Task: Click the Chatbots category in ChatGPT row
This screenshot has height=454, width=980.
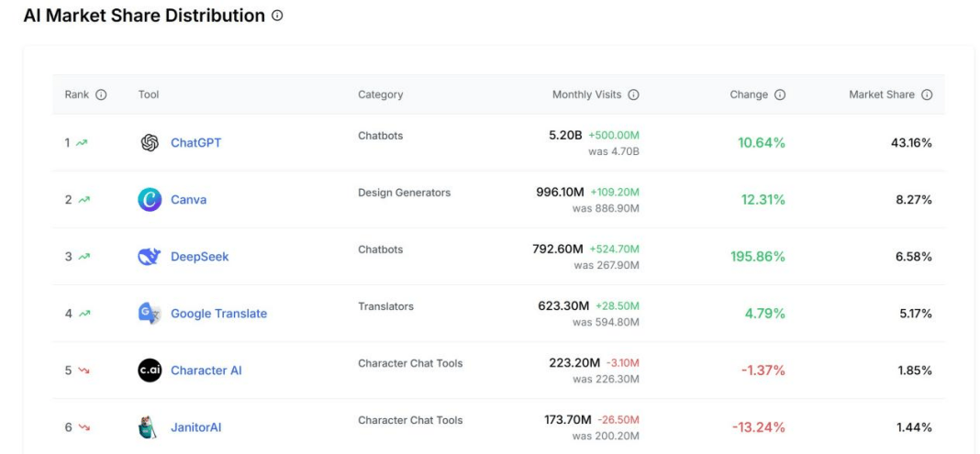Action: pyautogui.click(x=381, y=136)
